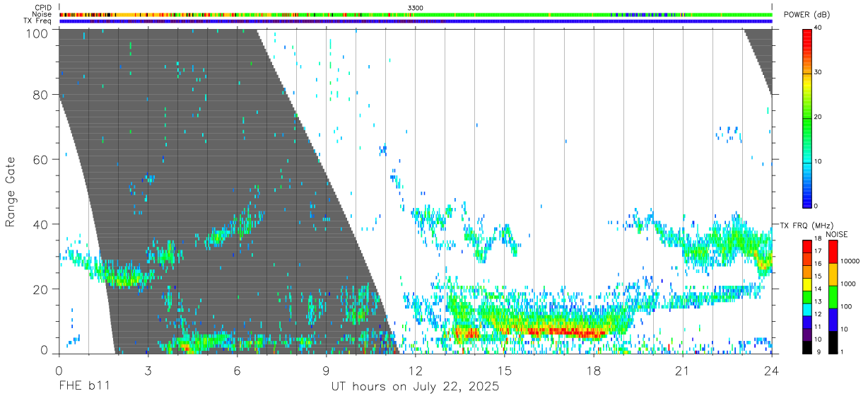
Task: Click the NOISE color scale bar
Action: pos(833,296)
